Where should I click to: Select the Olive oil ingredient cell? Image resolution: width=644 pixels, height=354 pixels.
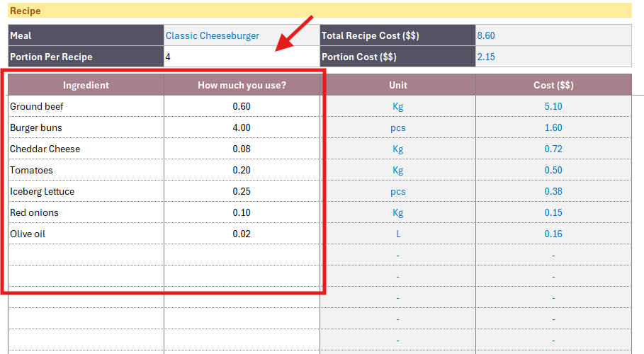pyautogui.click(x=86, y=234)
